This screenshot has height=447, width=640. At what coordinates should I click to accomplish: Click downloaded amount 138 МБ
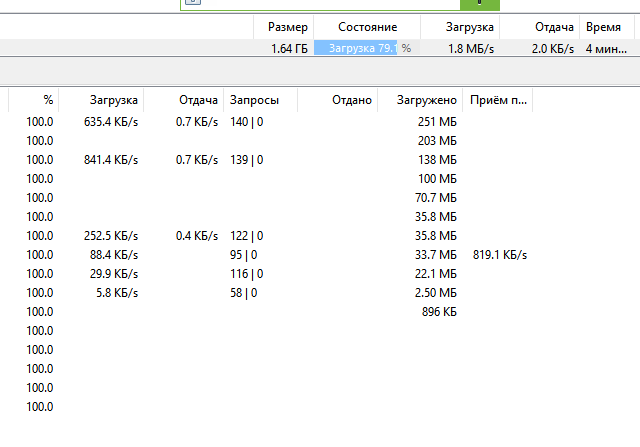(437, 160)
